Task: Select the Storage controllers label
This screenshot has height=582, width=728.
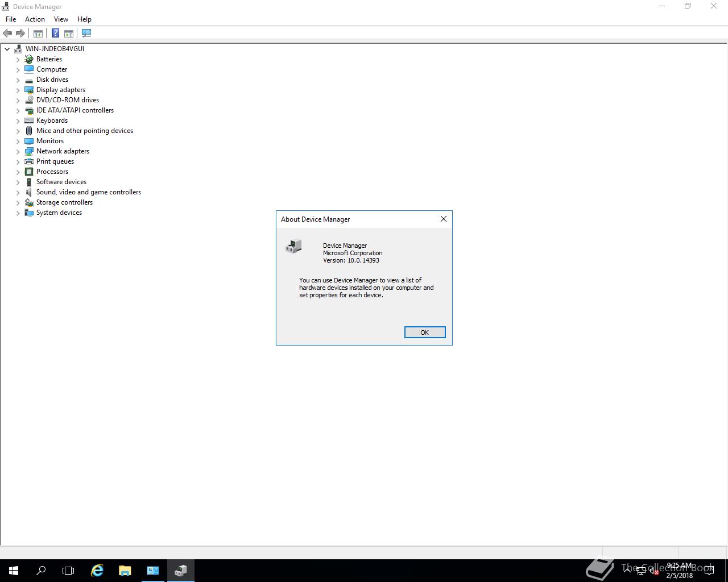Action: [64, 202]
